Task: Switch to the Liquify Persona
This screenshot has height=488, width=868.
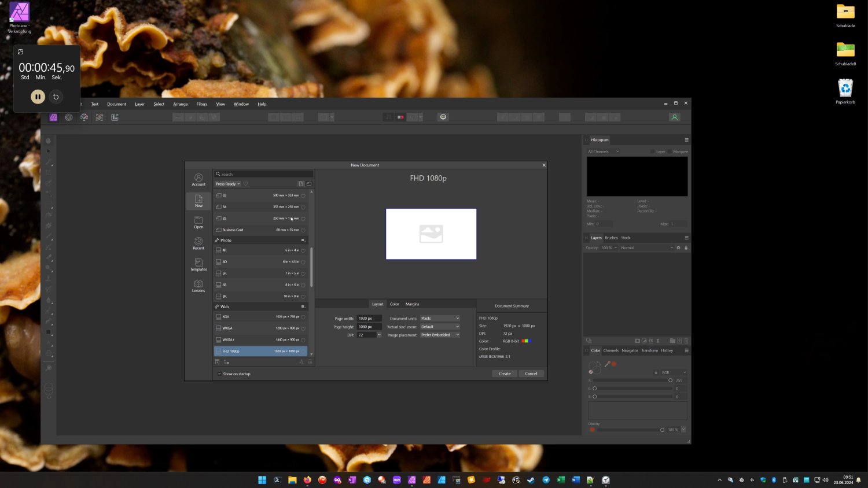Action: coord(69,117)
